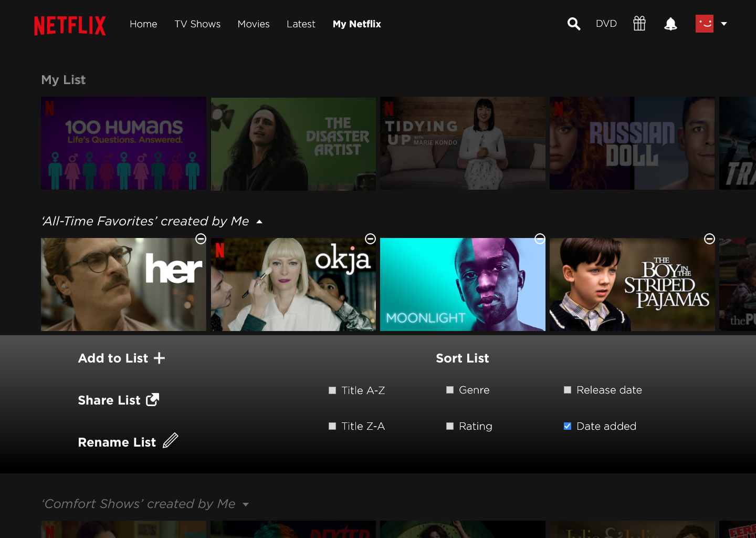This screenshot has height=538, width=756.
Task: Click the Title A-Z label
Action: click(x=363, y=390)
